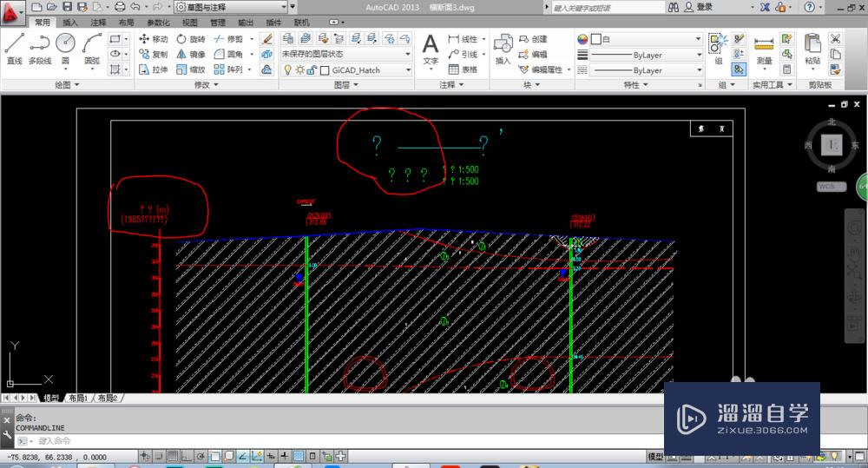Click the 表格 (Table) tool
This screenshot has height=468, width=868.
[463, 69]
